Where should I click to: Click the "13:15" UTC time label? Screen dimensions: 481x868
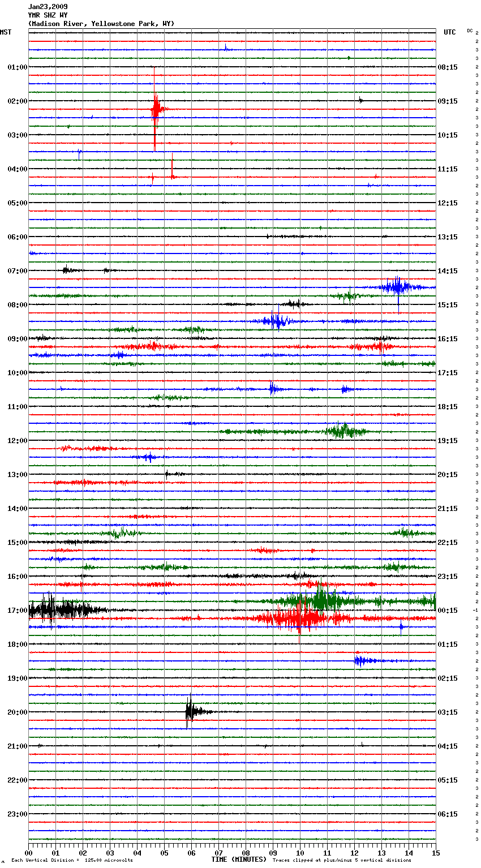[x=448, y=237]
